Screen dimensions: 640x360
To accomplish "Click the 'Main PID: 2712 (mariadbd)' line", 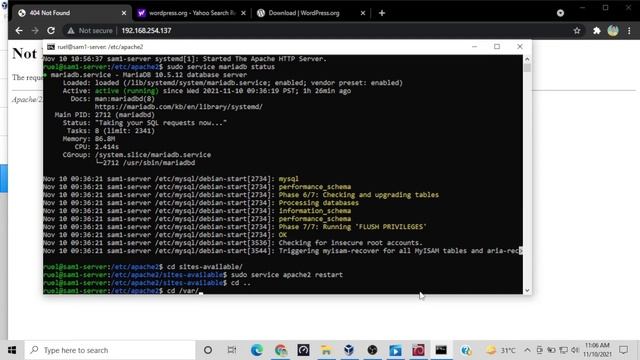I will pos(104,115).
